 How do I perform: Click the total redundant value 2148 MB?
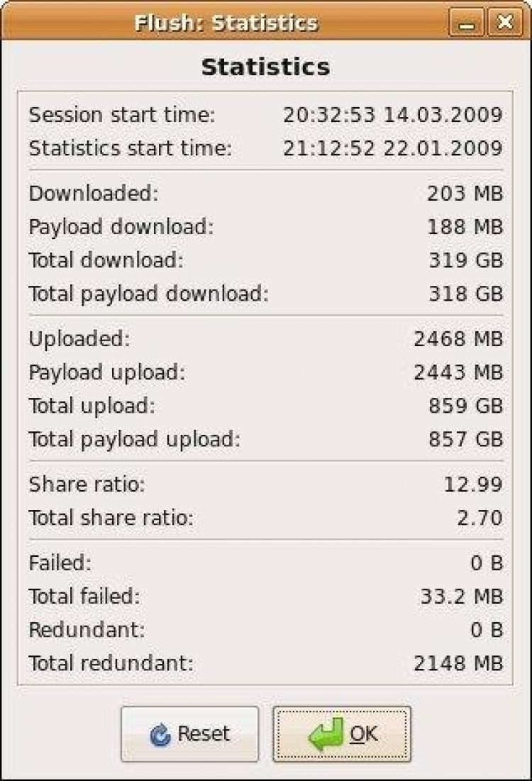click(x=458, y=664)
